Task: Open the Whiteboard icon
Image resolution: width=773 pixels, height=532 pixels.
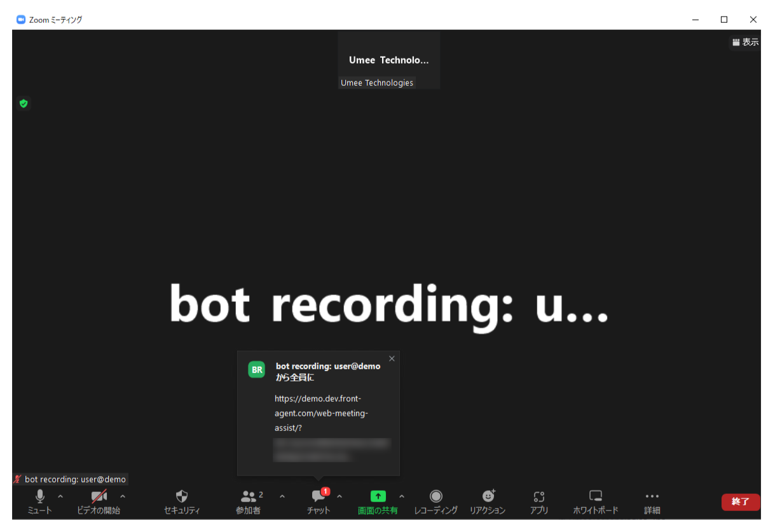Action: 595,496
